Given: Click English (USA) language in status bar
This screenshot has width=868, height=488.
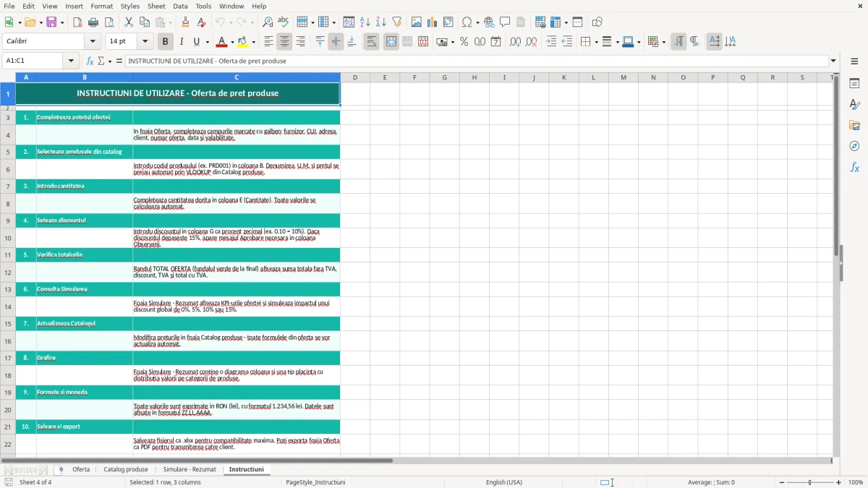Looking at the screenshot, I should (x=504, y=482).
